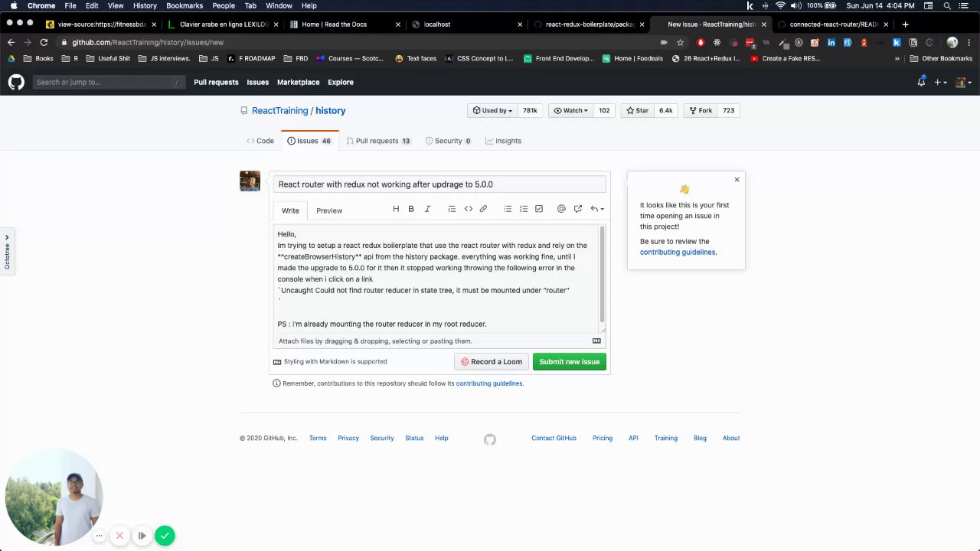Open the Code tab of the repo
The width and height of the screenshot is (980, 551).
coord(260,141)
